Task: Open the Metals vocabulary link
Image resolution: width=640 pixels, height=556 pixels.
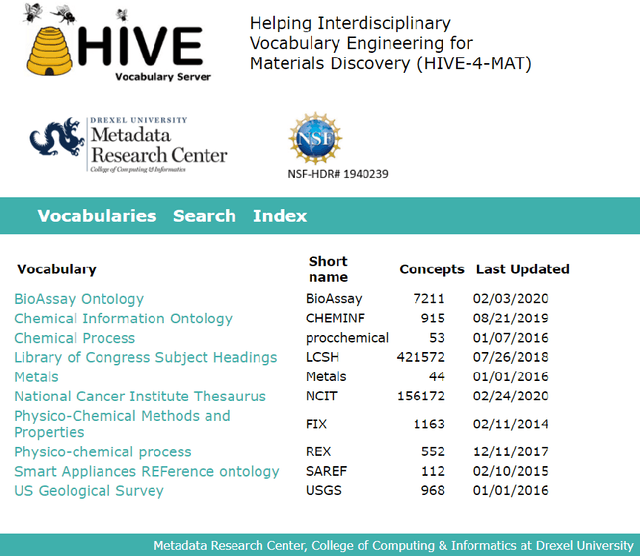Action: click(36, 377)
